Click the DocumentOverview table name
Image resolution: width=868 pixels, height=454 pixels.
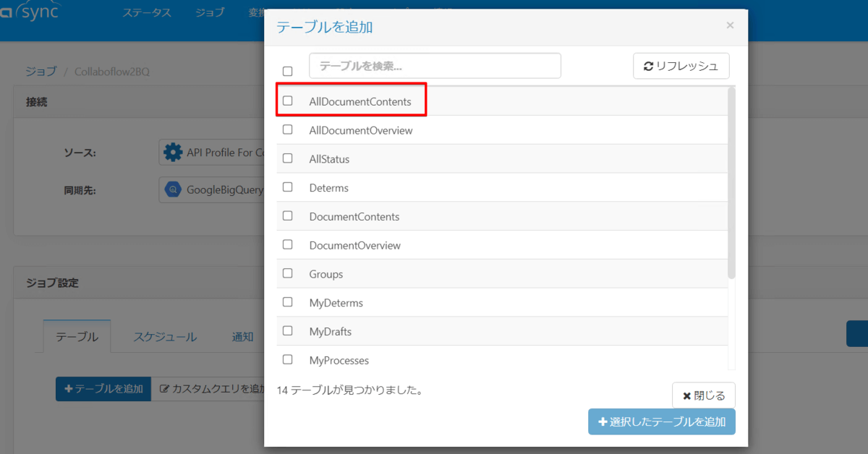[354, 246]
